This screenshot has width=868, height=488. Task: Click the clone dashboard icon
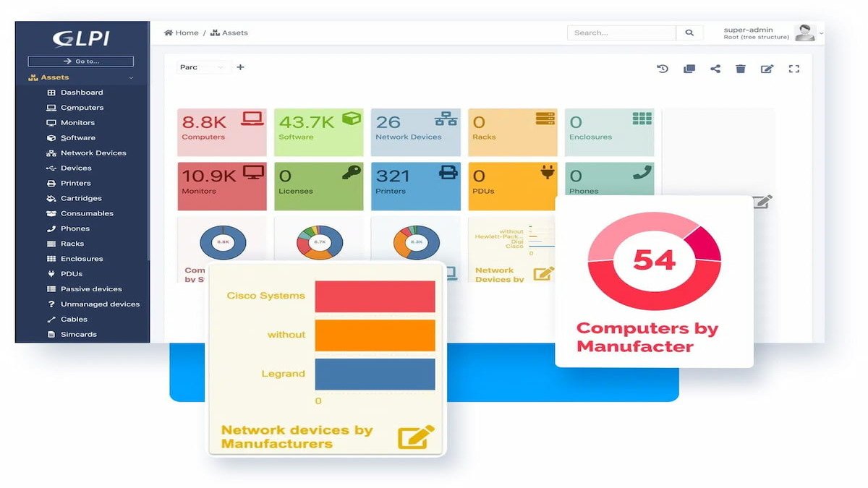[689, 69]
